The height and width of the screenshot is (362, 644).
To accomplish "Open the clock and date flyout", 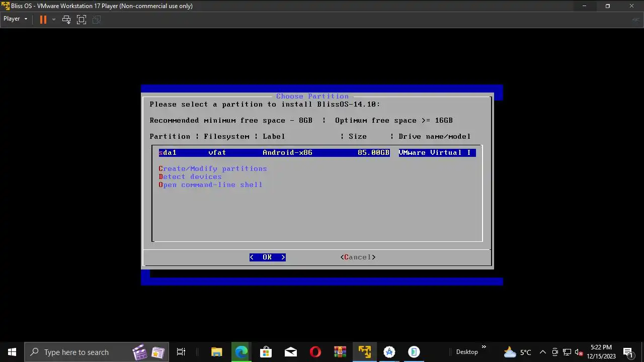I will 601,352.
